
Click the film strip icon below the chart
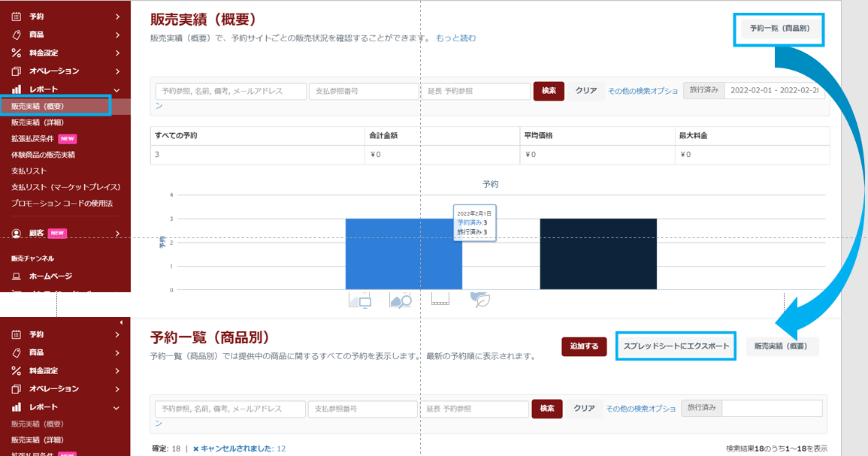(440, 300)
